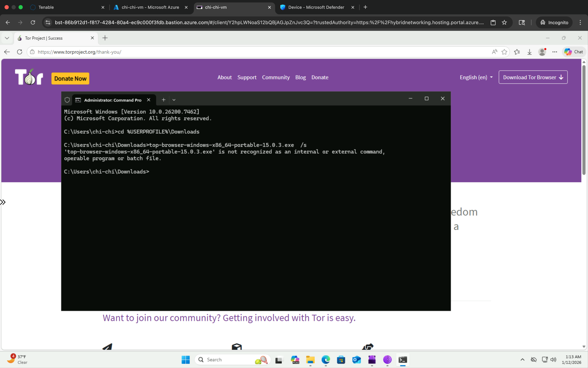Open Edge Settings and more menu
The height and width of the screenshot is (368, 588).
point(555,52)
